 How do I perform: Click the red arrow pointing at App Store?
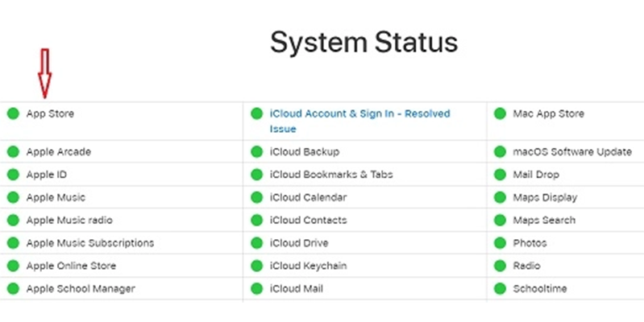coord(45,71)
